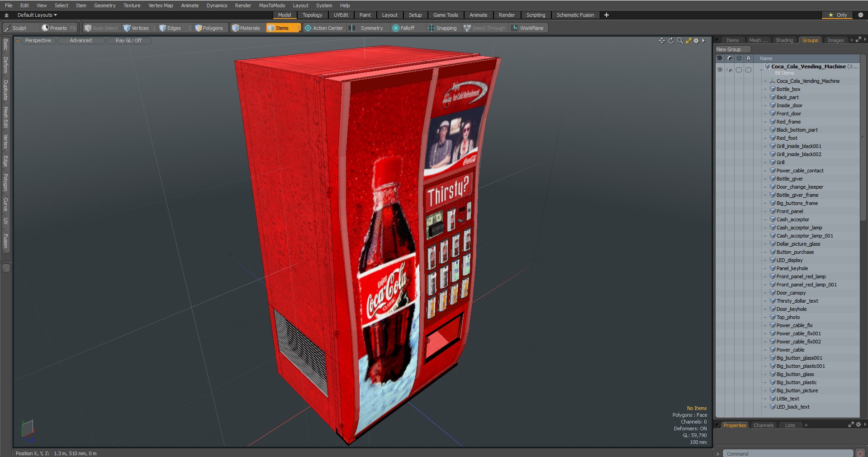Open the Deform vertical tab

pos(5,65)
